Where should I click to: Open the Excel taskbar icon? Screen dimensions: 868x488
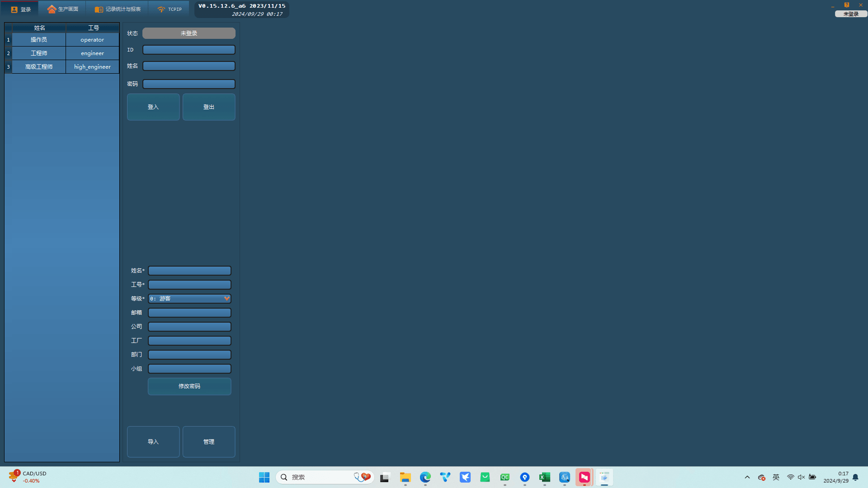pyautogui.click(x=544, y=477)
